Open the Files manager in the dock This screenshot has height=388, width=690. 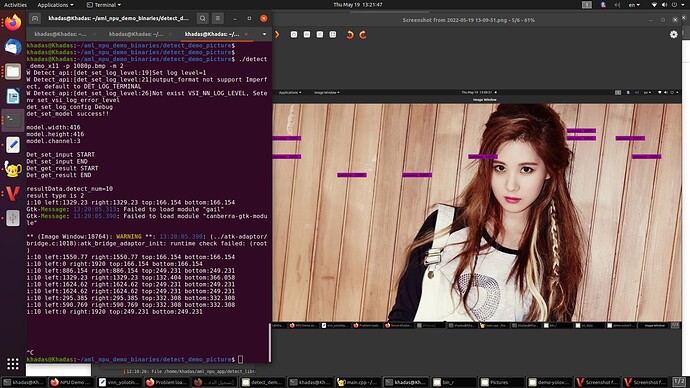pyautogui.click(x=13, y=71)
